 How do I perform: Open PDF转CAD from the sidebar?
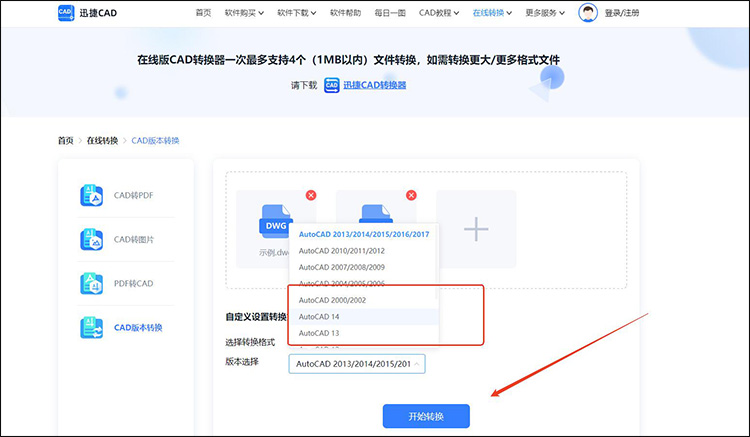(x=133, y=284)
